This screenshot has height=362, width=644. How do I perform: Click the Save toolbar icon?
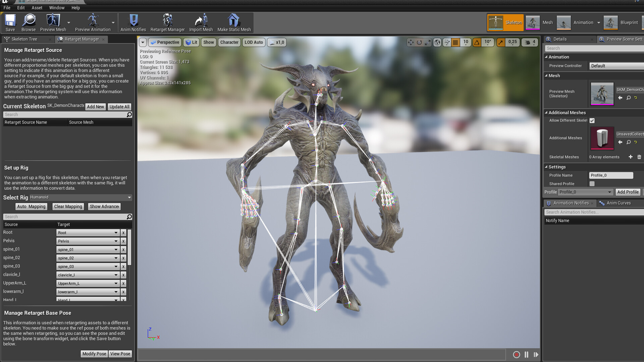click(10, 22)
